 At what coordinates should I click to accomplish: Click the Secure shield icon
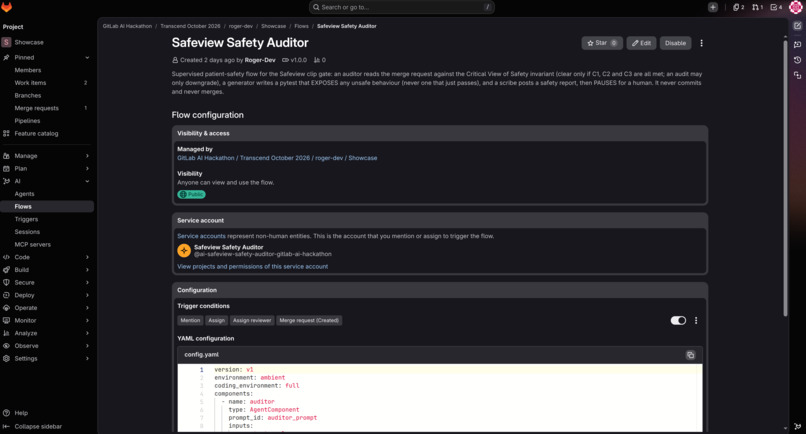click(6, 282)
